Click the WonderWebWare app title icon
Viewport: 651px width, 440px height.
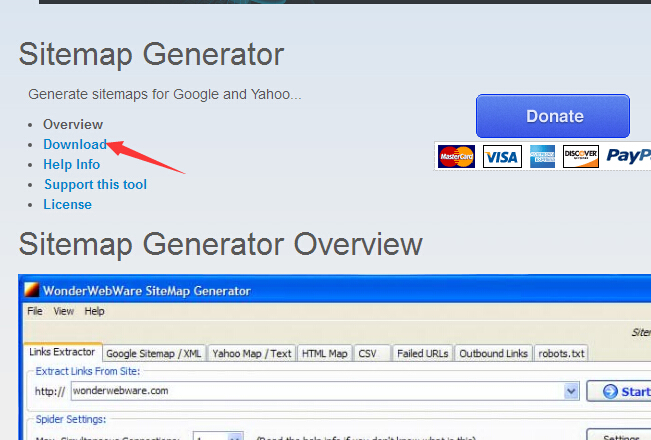pos(32,290)
